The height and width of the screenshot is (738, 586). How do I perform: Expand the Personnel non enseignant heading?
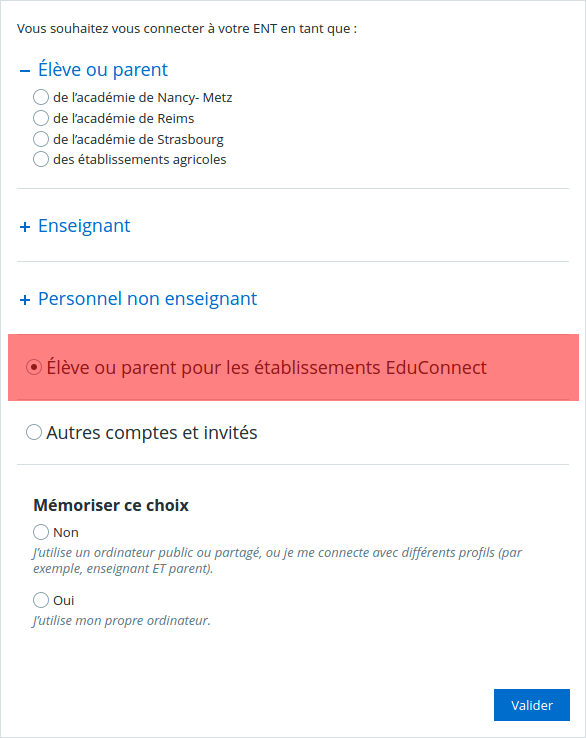(147, 299)
